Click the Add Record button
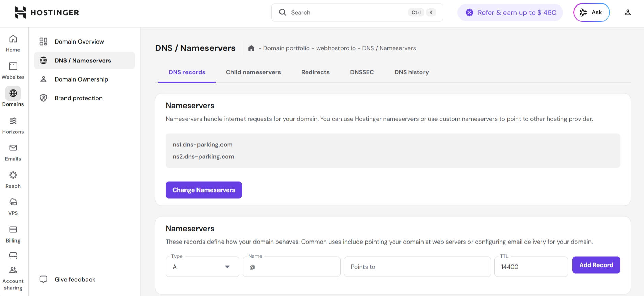This screenshot has height=296, width=644. point(596,265)
